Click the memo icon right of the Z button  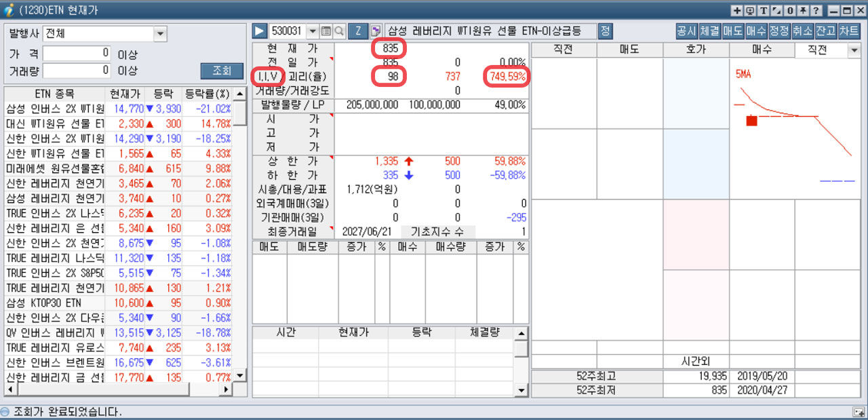click(x=376, y=31)
